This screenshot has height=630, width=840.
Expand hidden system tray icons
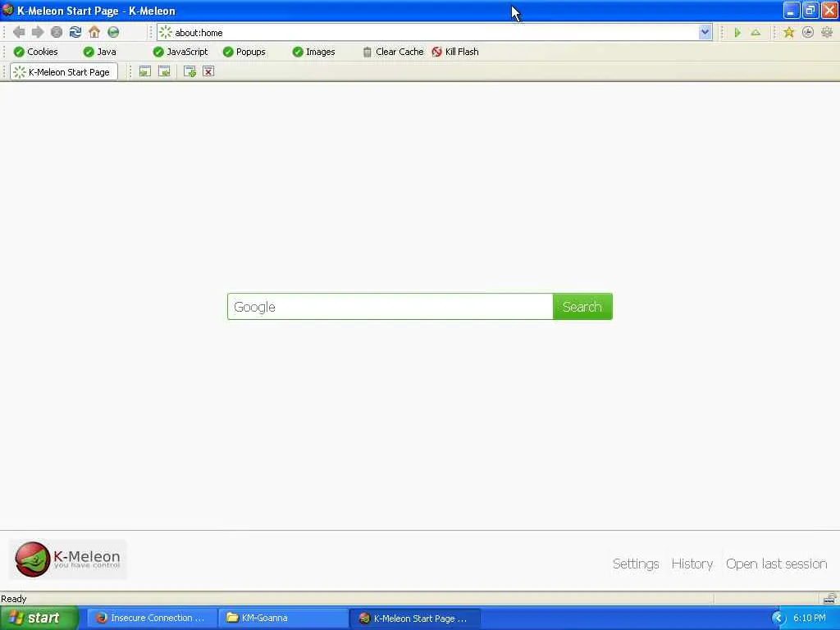(x=778, y=619)
